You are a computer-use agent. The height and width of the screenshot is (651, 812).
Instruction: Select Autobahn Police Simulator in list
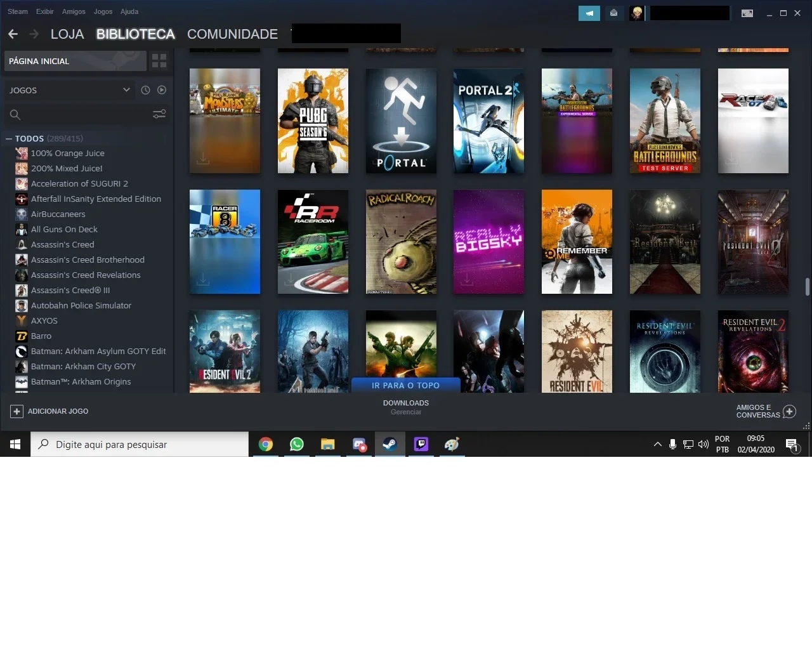pyautogui.click(x=81, y=305)
